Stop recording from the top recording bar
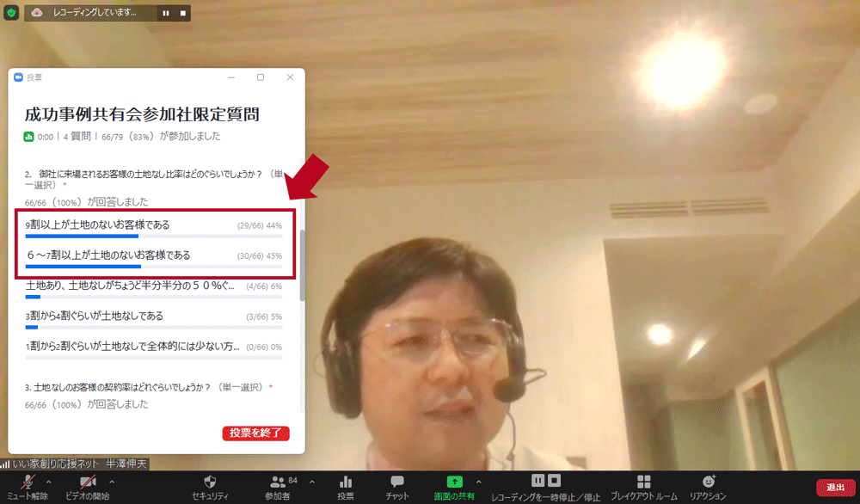 point(181,13)
